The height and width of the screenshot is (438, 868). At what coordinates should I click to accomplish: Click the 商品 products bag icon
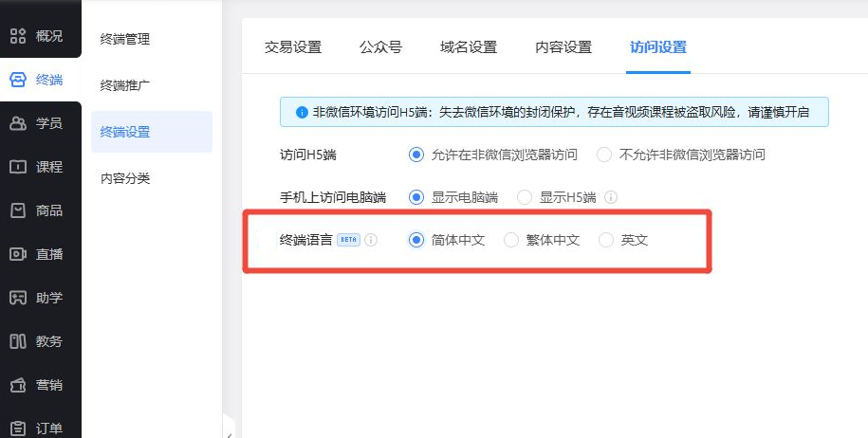[x=18, y=210]
